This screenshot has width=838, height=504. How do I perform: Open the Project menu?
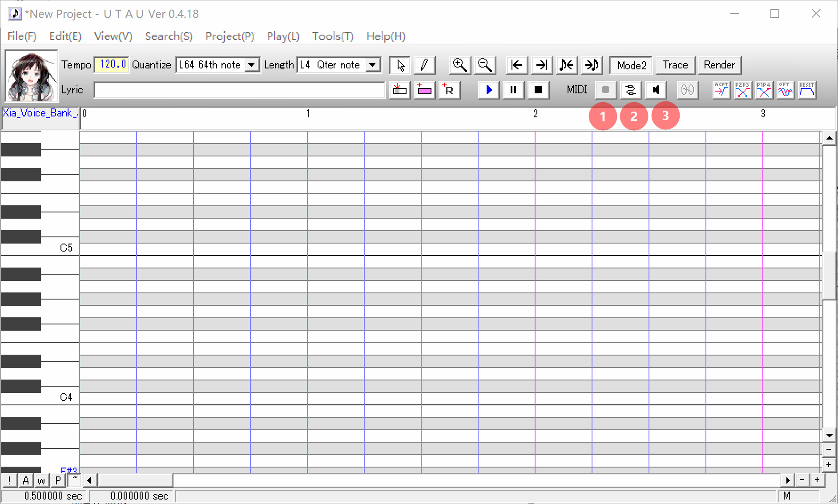[230, 36]
